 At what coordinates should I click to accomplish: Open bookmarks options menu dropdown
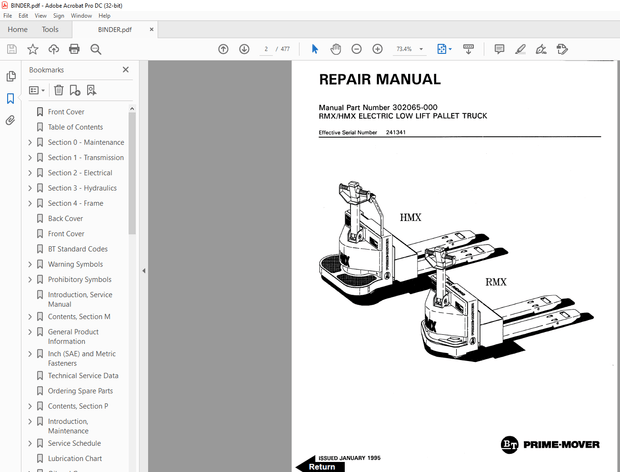coord(37,91)
